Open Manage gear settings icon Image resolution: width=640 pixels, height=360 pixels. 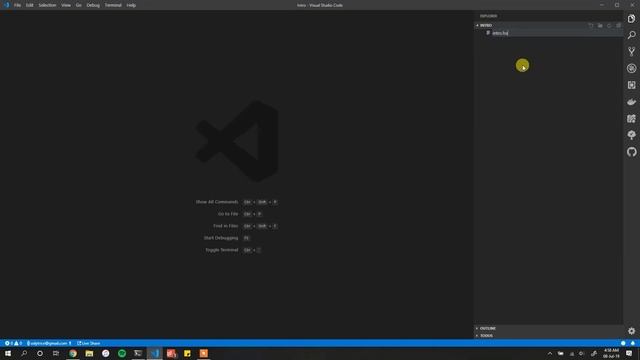[x=631, y=331]
